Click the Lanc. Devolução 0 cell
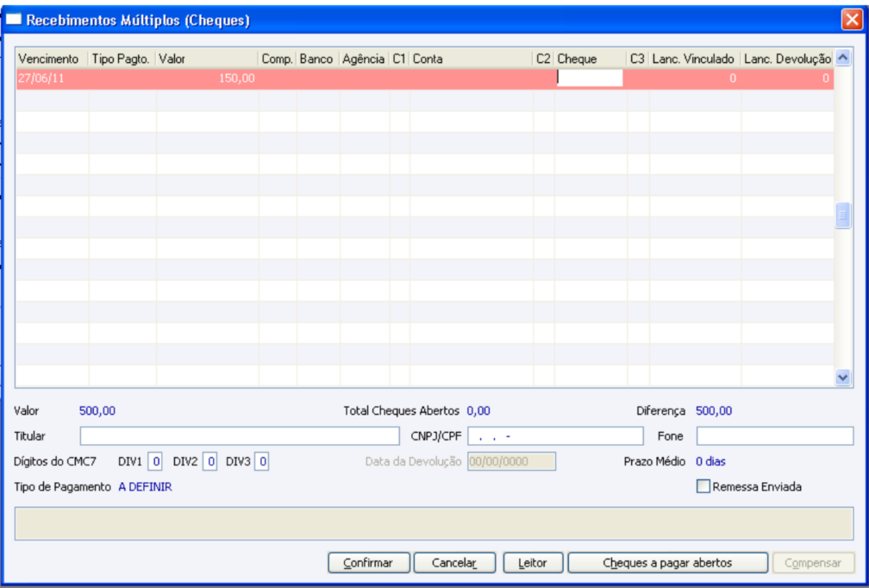The image size is (869, 588). tap(788, 78)
